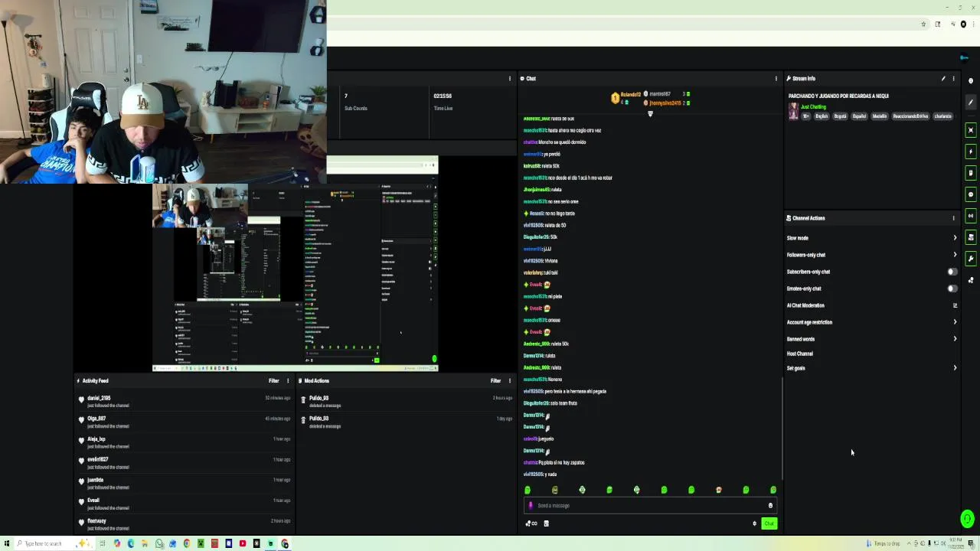
Task: Open emoji picker in message box
Action: point(770,506)
